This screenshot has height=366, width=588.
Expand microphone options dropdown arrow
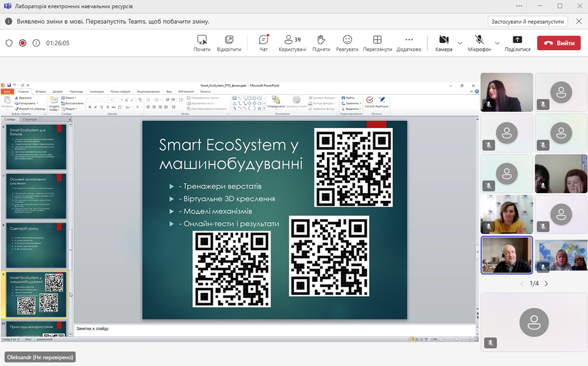click(x=497, y=43)
